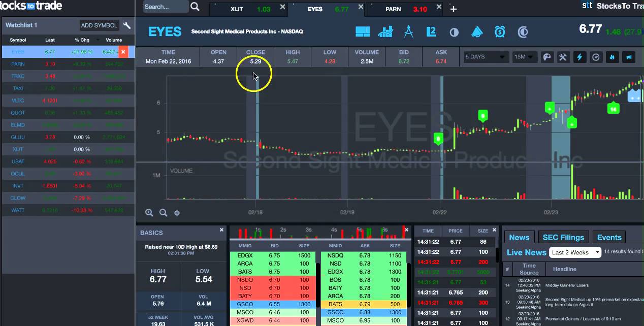644x326 pixels.
Task: Open the 5 DAYS range dropdown
Action: [x=486, y=57]
